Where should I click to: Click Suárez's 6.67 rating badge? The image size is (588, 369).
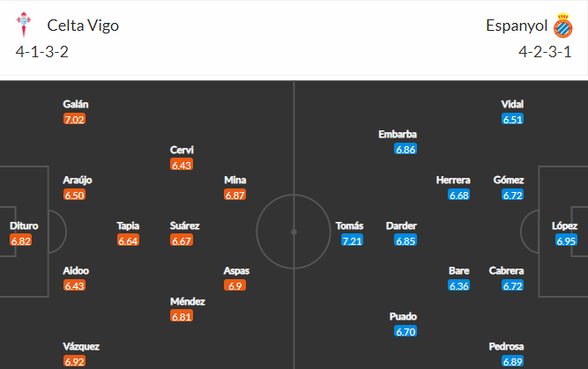click(182, 240)
